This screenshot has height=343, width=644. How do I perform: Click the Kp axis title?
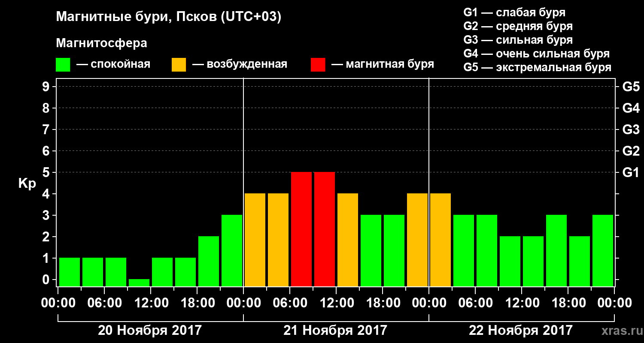(27, 184)
